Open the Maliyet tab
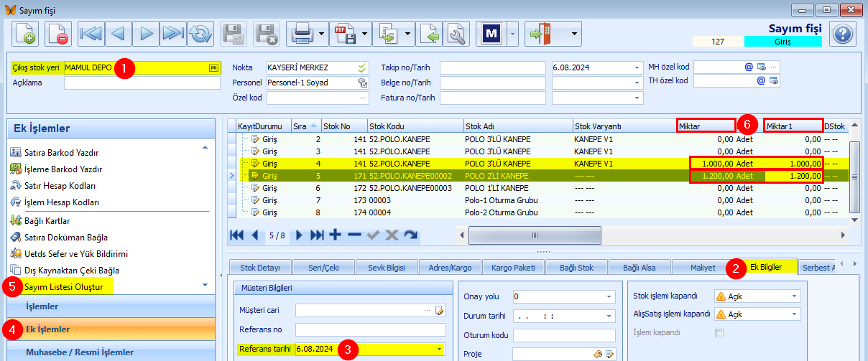 tap(702, 267)
